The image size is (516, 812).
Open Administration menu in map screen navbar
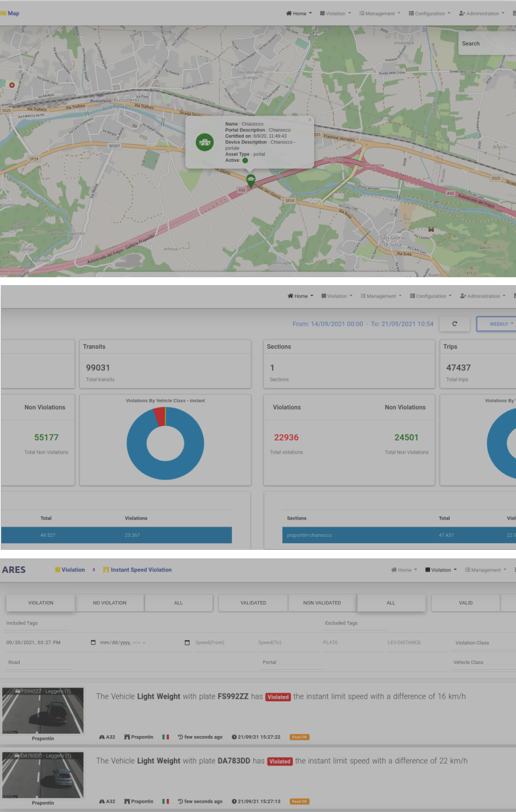(x=483, y=13)
